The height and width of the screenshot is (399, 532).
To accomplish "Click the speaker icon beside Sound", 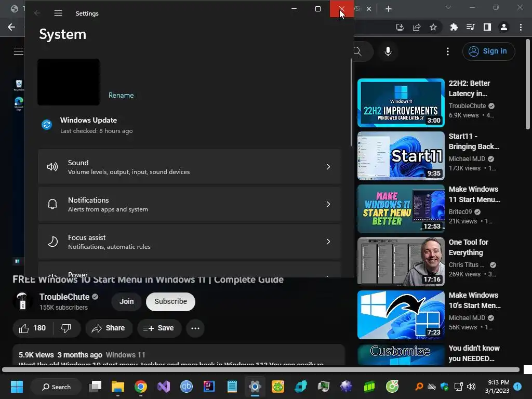I will click(x=52, y=167).
